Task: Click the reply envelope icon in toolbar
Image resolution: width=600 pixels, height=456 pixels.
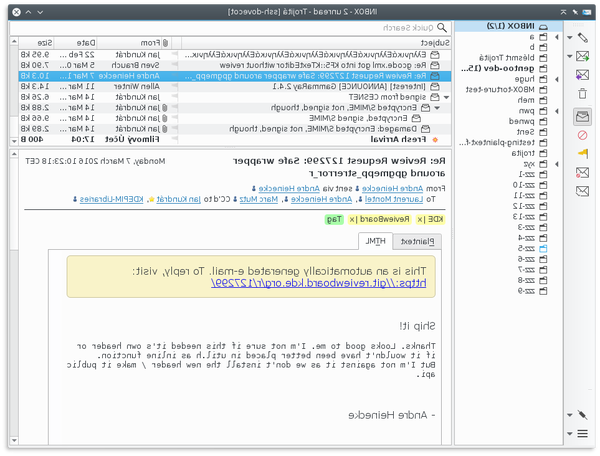Action: coord(582,57)
